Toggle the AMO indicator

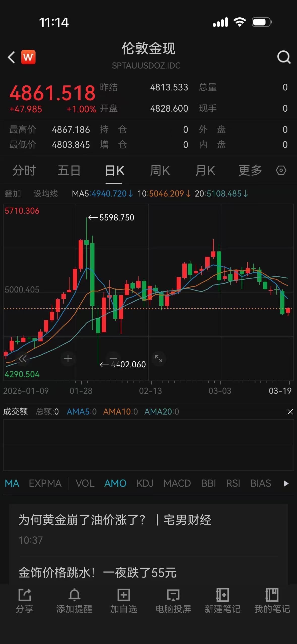pyautogui.click(x=115, y=483)
